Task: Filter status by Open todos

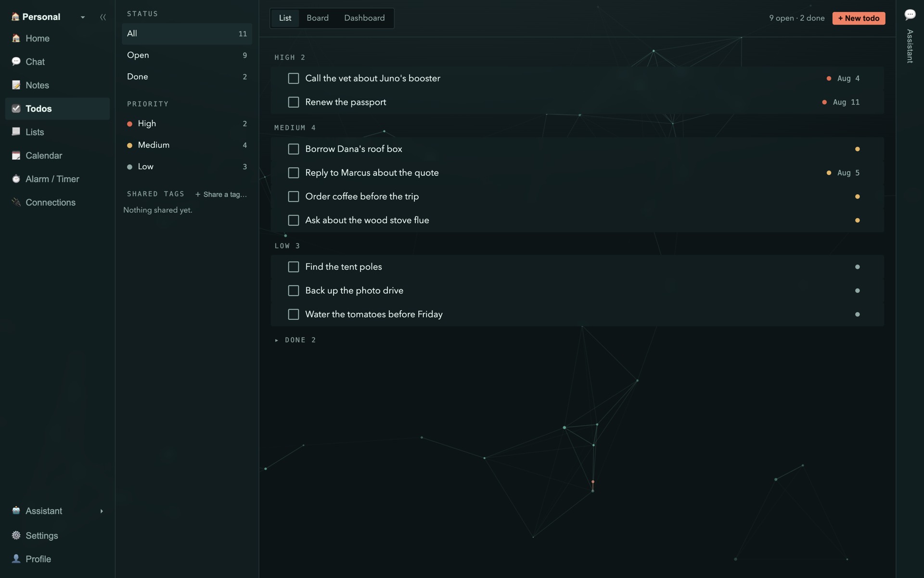Action: click(x=187, y=55)
